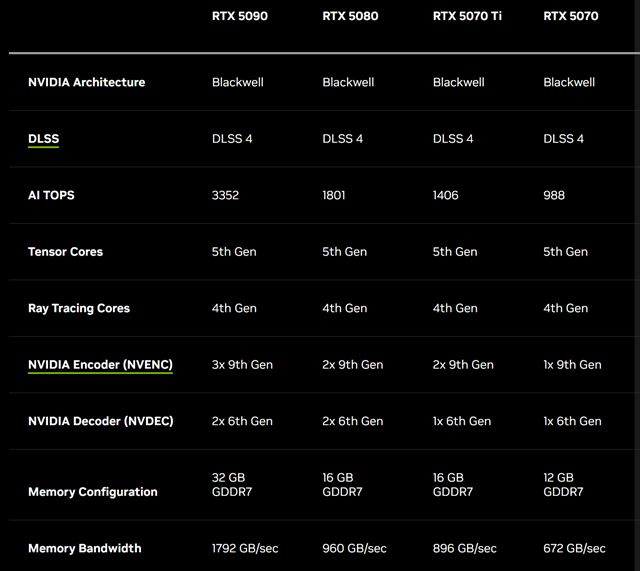
Task: Click RTX 5090's Blackwell architecture cell
Action: point(238,82)
